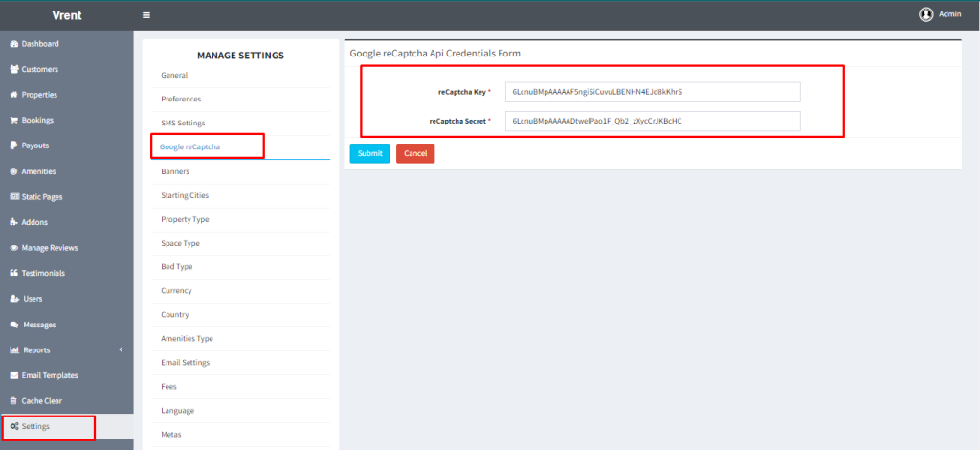The width and height of the screenshot is (980, 450).
Task: Open Email Settings in Manage Settings
Action: point(186,363)
